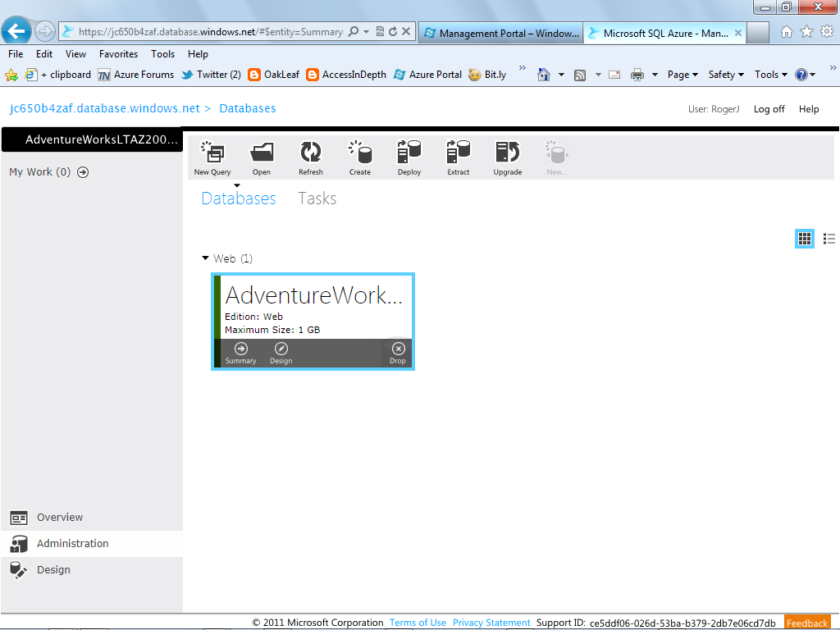The image size is (840, 630).
Task: Drop the AdventureWorks database
Action: [398, 354]
